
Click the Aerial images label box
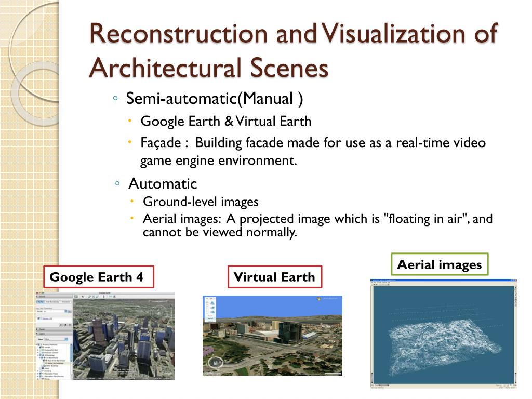pos(440,264)
